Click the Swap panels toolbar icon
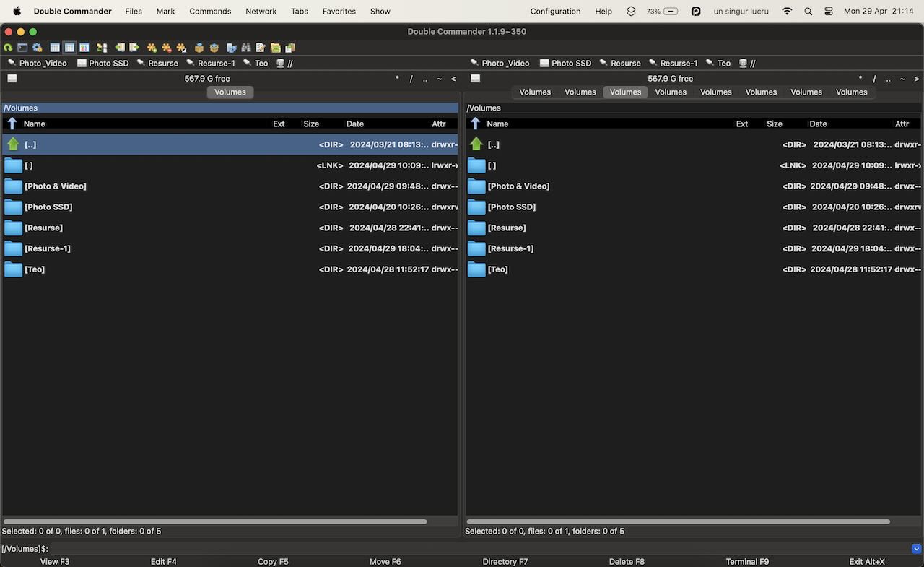 click(102, 48)
